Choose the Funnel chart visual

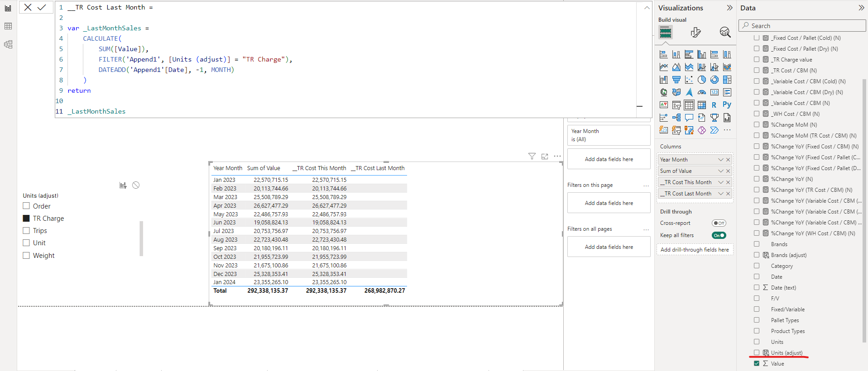pos(676,80)
